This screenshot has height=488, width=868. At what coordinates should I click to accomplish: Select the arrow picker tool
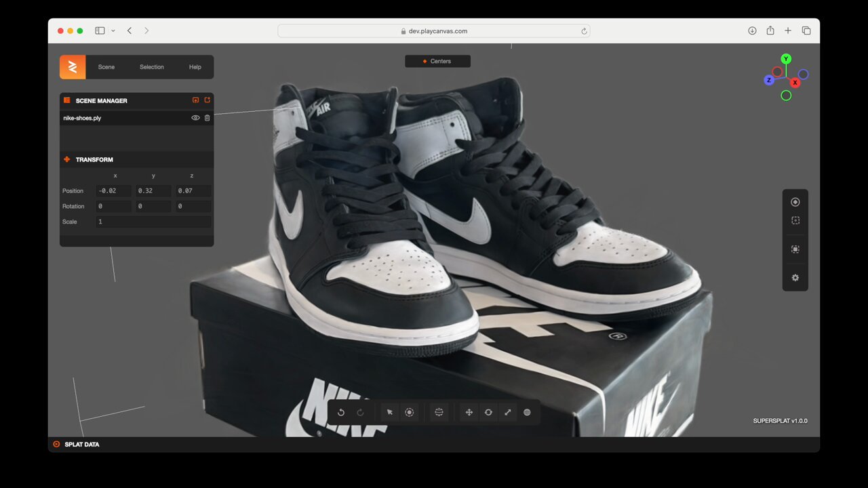(390, 412)
